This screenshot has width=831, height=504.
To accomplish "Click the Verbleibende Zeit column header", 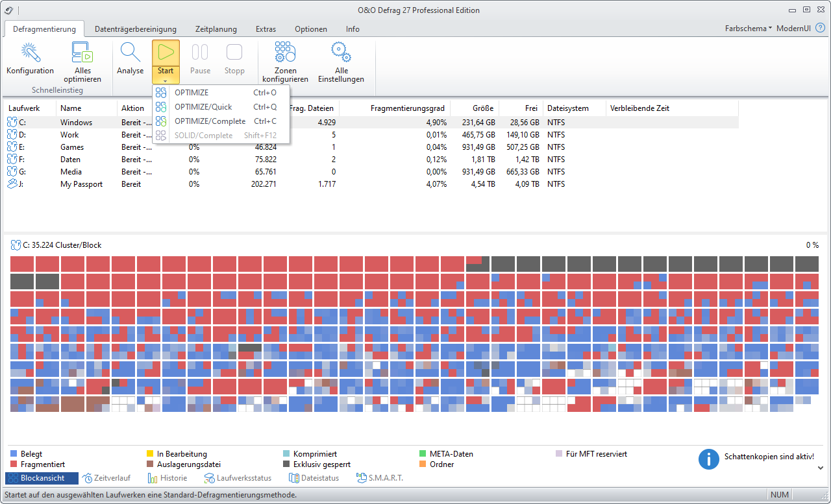I will point(672,108).
